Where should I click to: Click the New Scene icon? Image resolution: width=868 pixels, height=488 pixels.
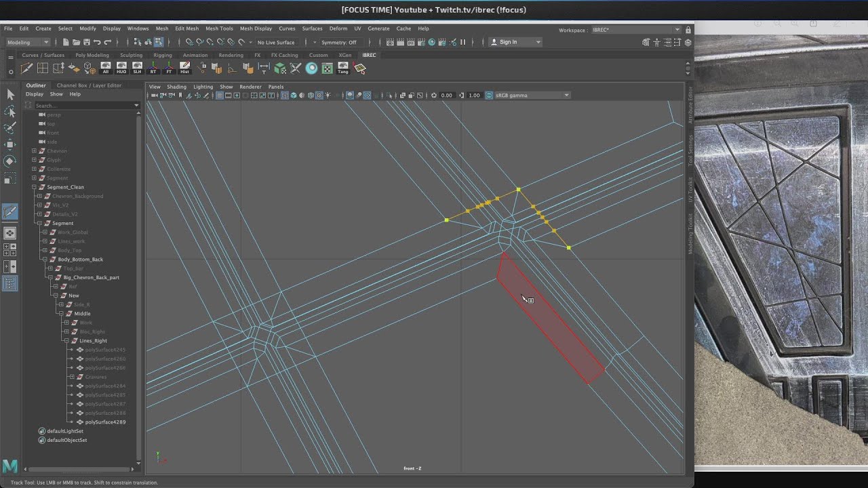click(x=65, y=42)
